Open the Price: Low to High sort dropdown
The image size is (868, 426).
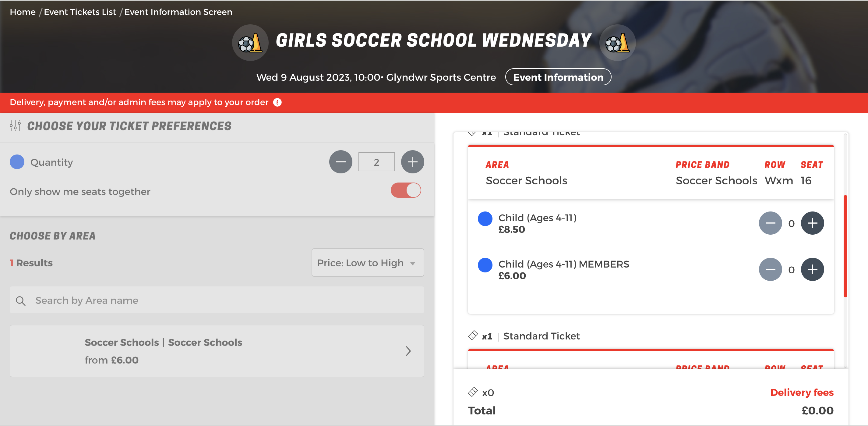367,263
